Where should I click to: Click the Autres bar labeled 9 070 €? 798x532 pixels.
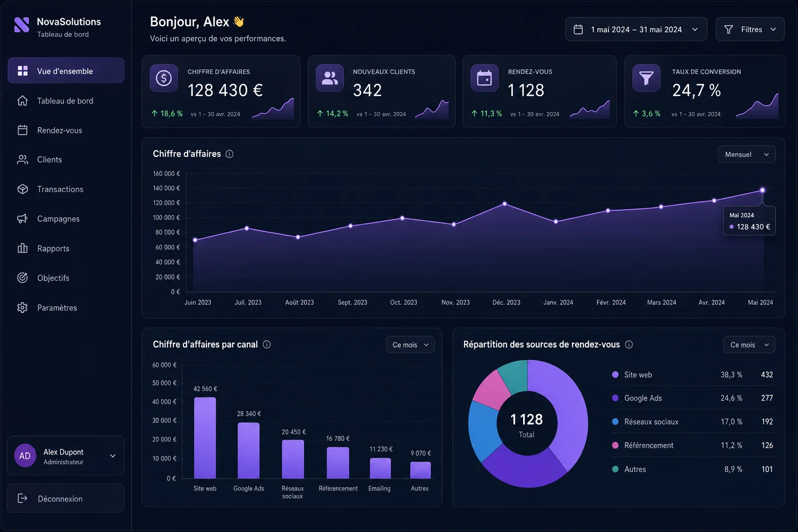(x=420, y=470)
